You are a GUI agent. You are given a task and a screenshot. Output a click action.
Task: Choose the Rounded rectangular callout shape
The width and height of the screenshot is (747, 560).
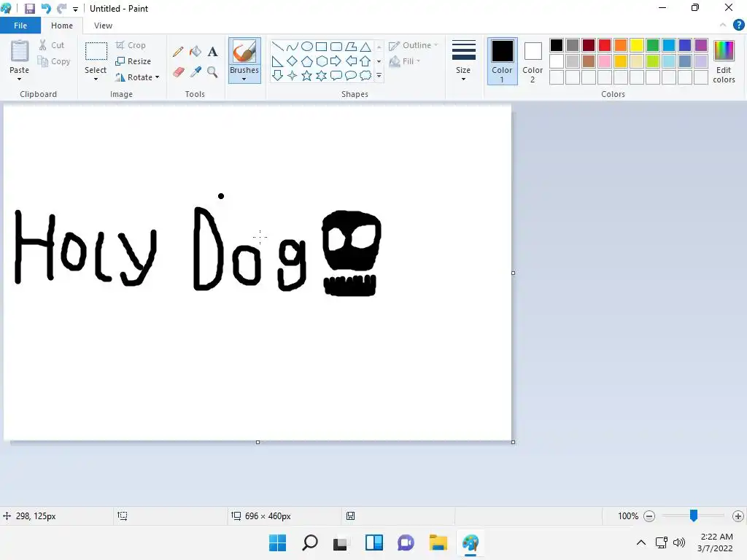336,75
